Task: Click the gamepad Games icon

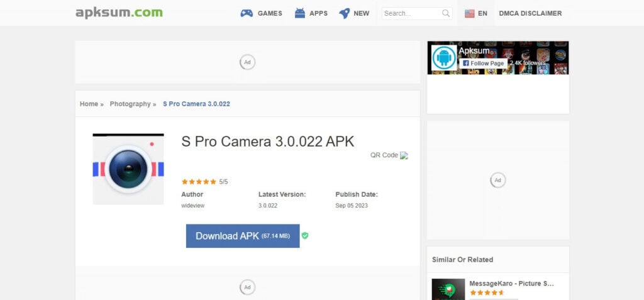Action: point(247,13)
